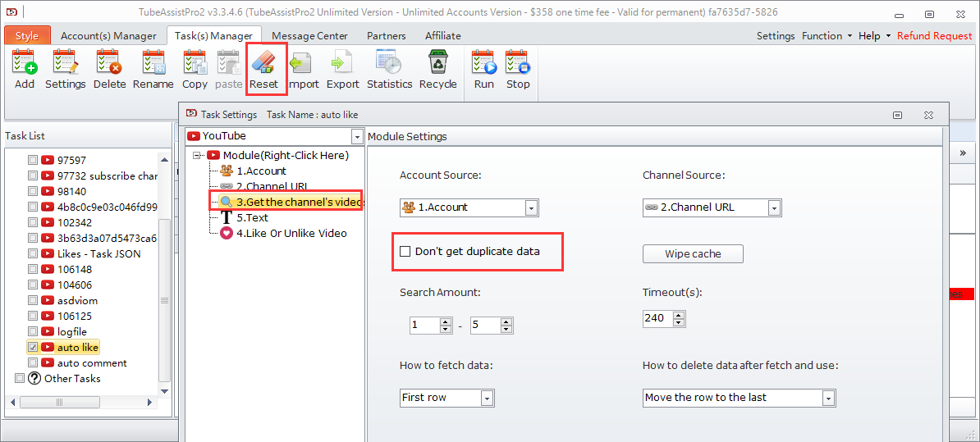980x442 pixels.
Task: Click the Timeout(s) value field
Action: pyautogui.click(x=657, y=318)
